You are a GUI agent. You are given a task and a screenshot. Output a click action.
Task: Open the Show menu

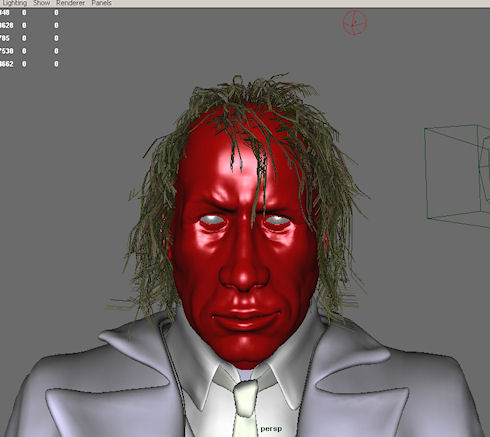pyautogui.click(x=42, y=3)
